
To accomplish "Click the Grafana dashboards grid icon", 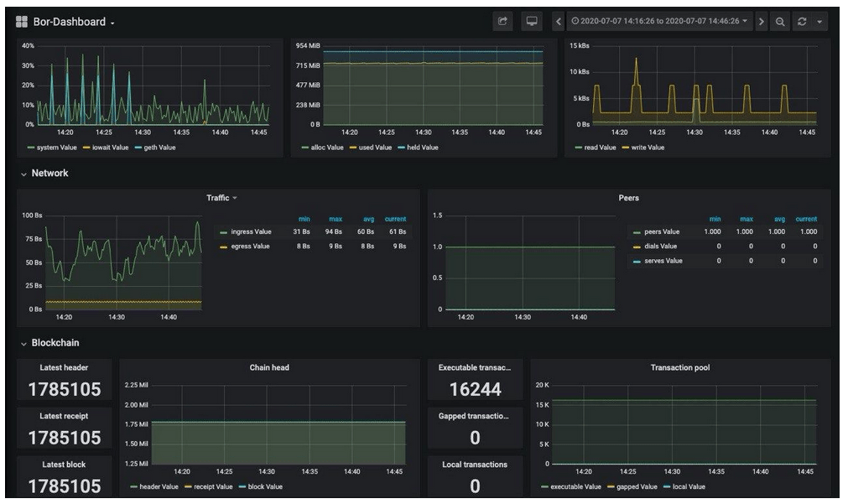I will click(x=22, y=22).
